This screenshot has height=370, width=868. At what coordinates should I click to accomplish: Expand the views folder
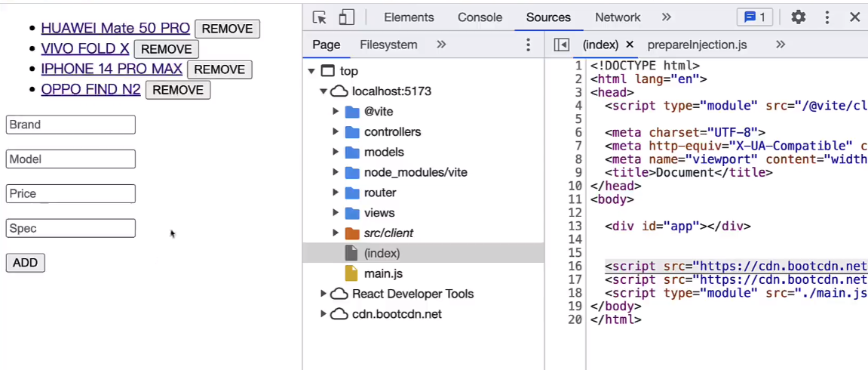pyautogui.click(x=336, y=213)
